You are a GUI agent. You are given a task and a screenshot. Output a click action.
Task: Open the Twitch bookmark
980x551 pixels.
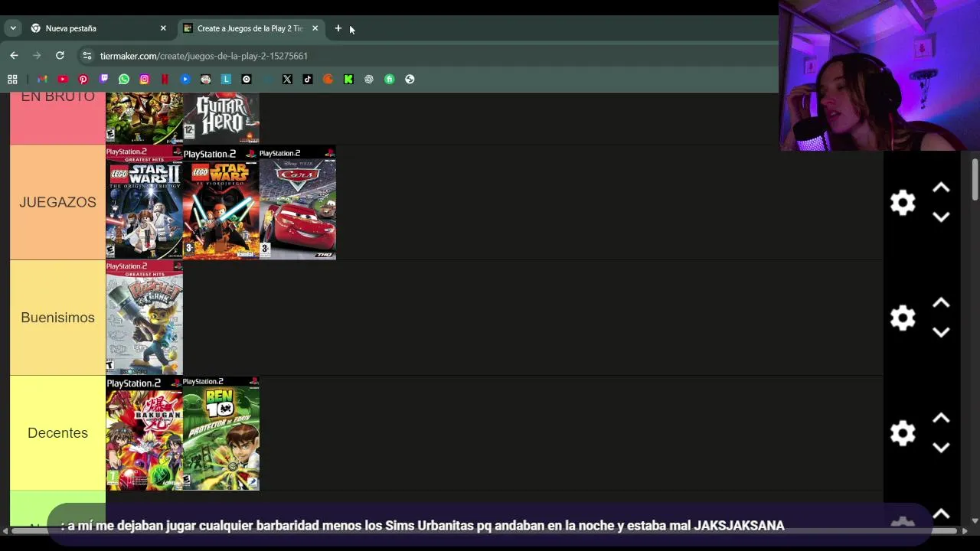point(104,79)
